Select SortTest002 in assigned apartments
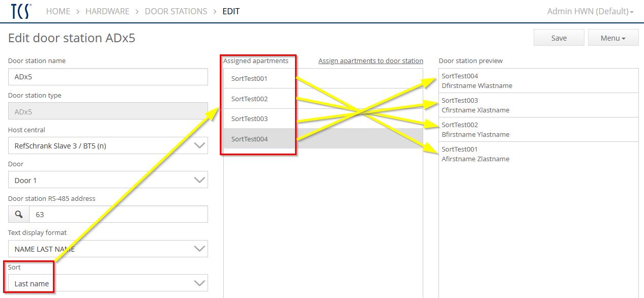The image size is (644, 298). pyautogui.click(x=249, y=99)
